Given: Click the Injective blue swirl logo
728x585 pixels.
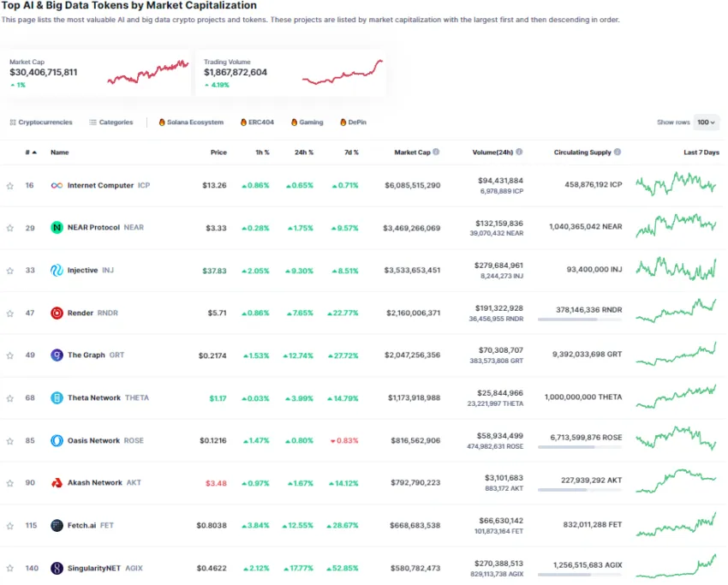Looking at the screenshot, I should pos(57,270).
